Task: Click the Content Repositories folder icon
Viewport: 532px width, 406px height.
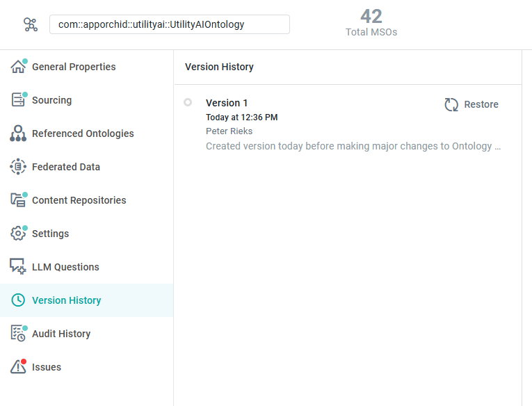Action: point(18,200)
